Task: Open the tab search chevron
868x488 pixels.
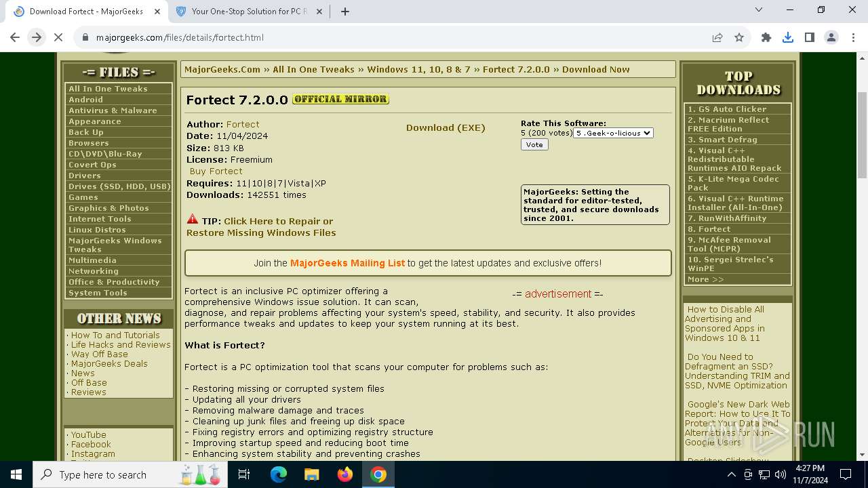Action: (x=758, y=9)
